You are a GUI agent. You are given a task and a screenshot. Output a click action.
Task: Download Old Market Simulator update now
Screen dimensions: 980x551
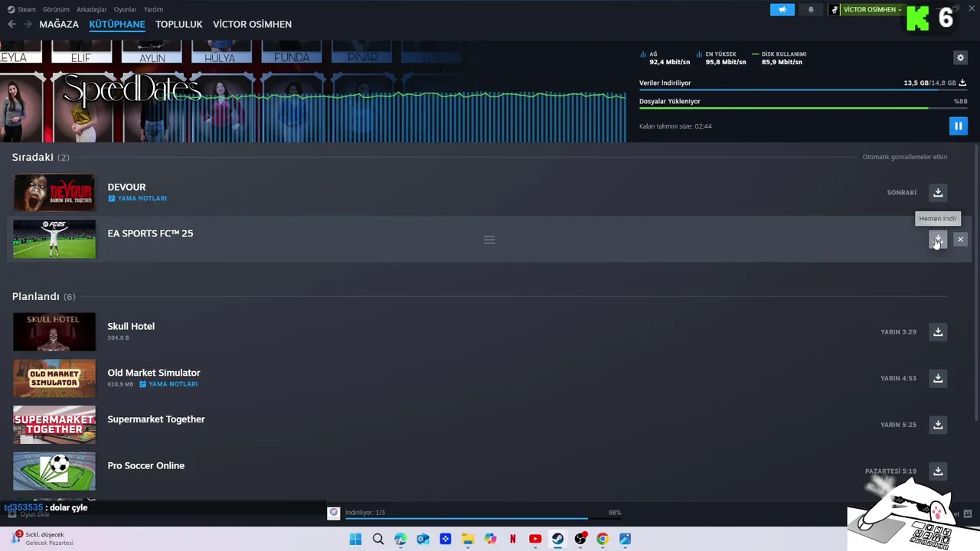pos(938,378)
